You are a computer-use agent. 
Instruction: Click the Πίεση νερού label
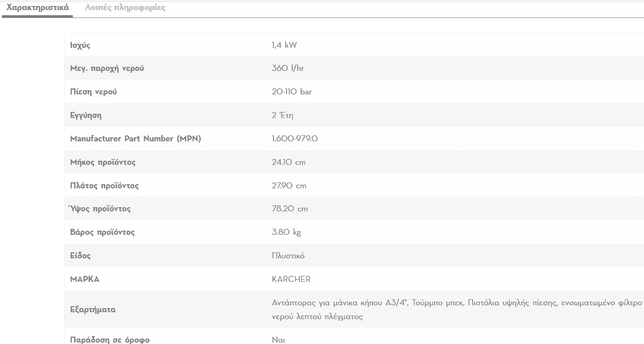coord(94,92)
